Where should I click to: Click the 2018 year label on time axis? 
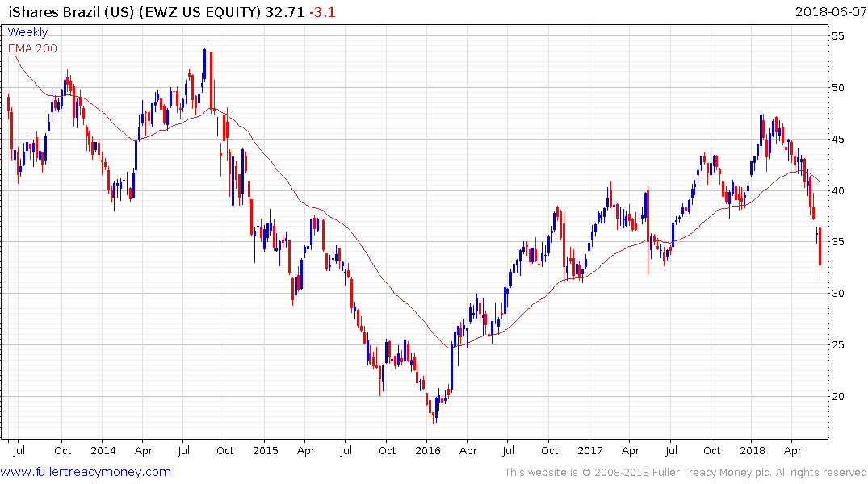753,450
